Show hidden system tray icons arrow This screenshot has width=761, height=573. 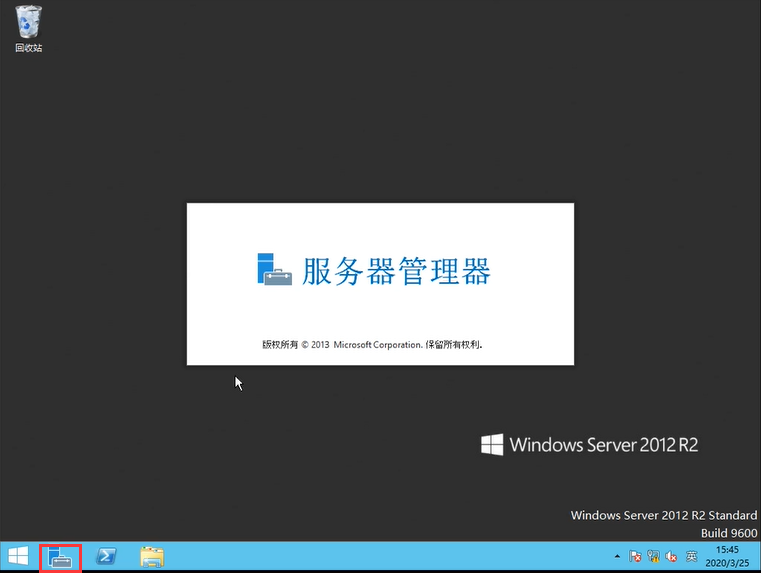(617, 557)
